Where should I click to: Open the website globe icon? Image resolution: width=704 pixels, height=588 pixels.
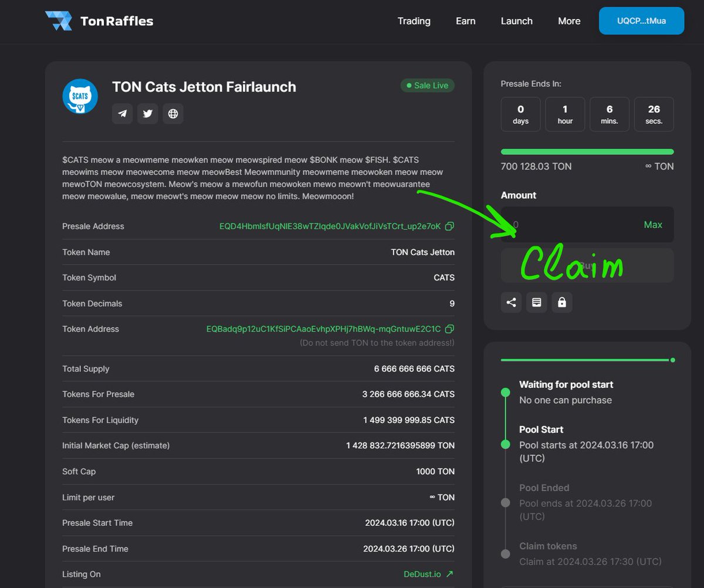point(173,114)
